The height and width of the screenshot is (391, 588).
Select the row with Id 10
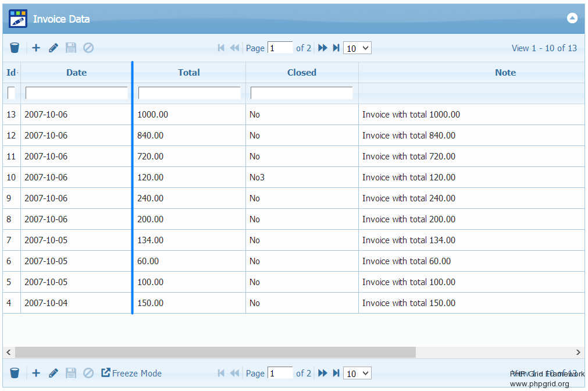[174, 177]
